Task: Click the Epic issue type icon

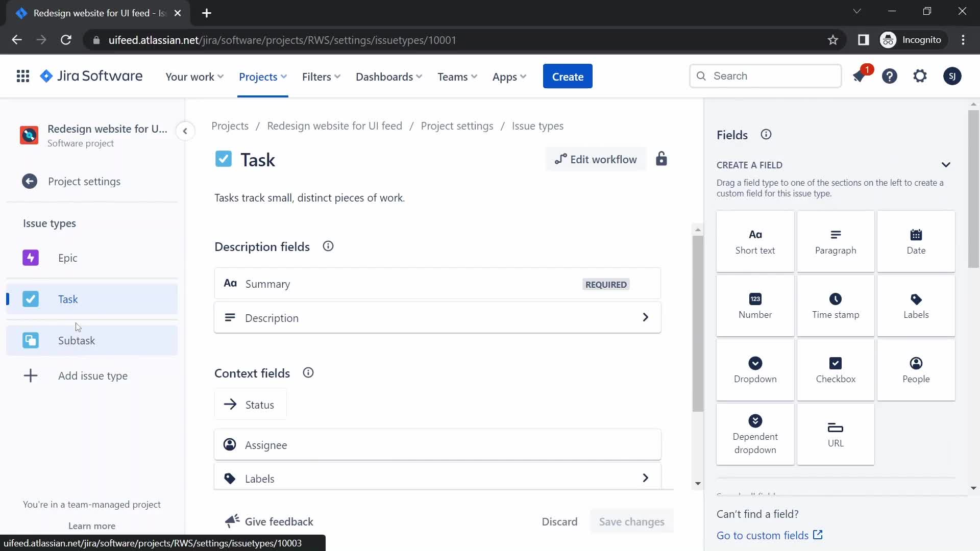Action: coord(30,258)
